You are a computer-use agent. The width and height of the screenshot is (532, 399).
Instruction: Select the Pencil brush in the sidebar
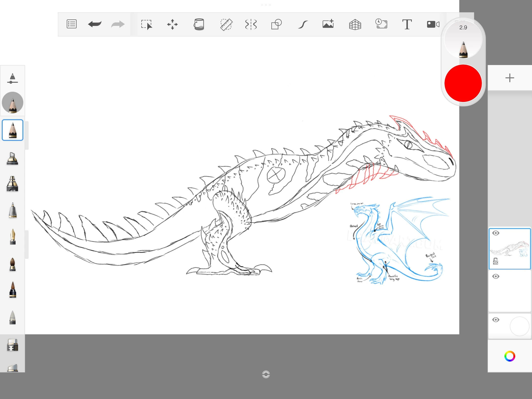coord(13,130)
